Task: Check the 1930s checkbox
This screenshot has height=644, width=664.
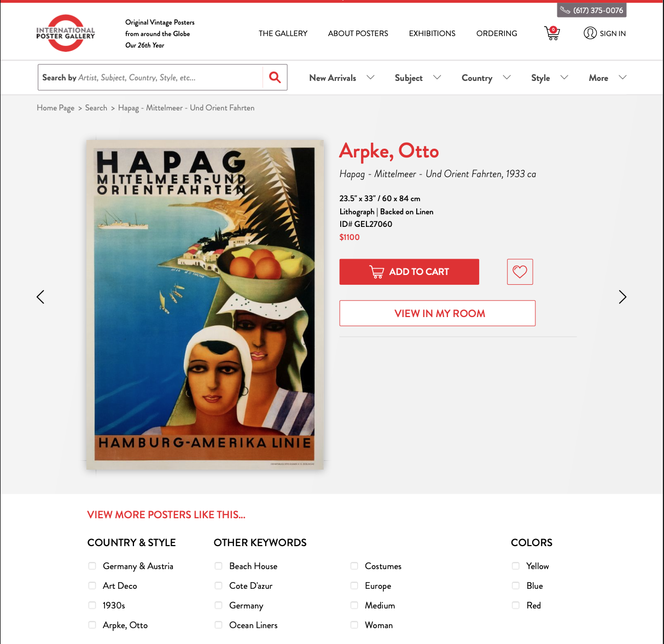Action: 92,605
